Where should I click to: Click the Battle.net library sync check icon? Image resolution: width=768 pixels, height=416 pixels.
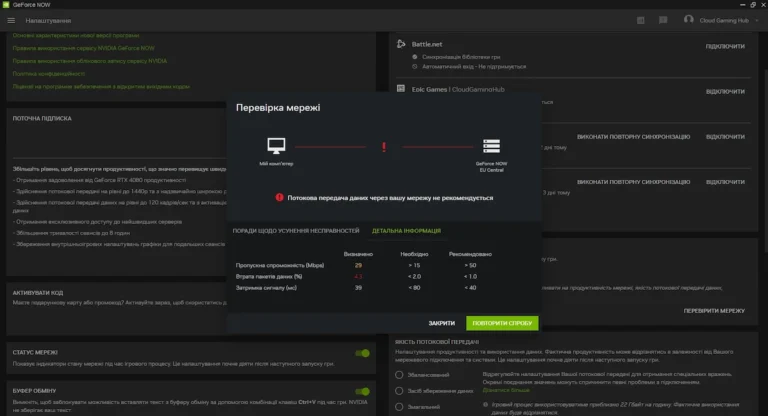coord(415,57)
